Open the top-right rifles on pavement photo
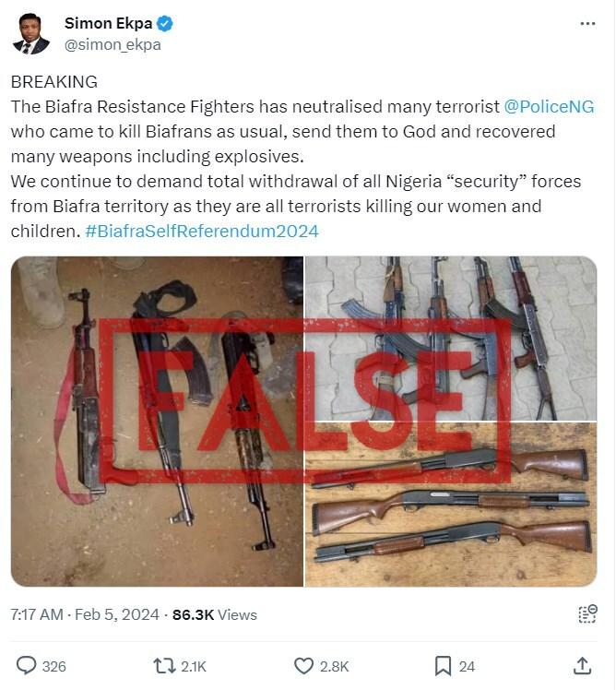616x690 pixels. (x=451, y=338)
